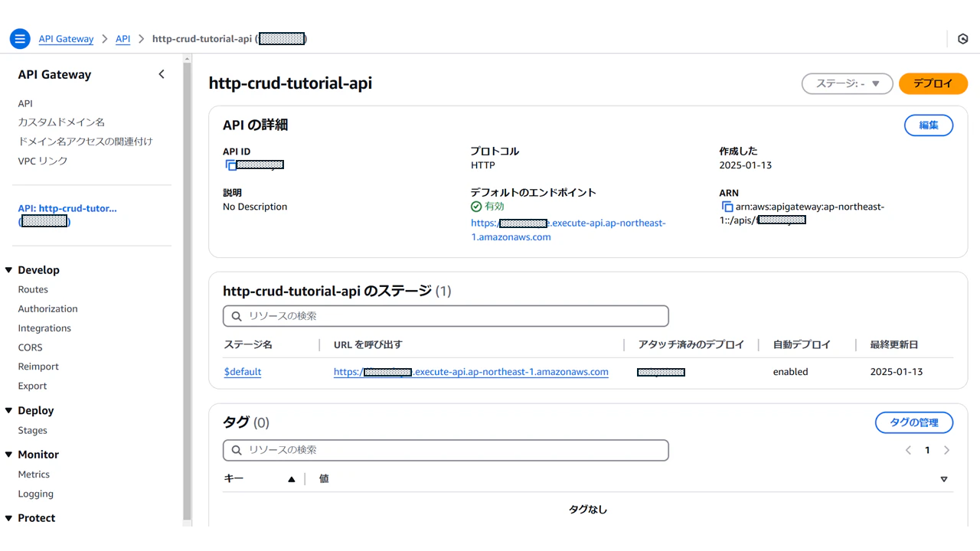
Task: Collapse the Deploy section
Action: point(9,411)
